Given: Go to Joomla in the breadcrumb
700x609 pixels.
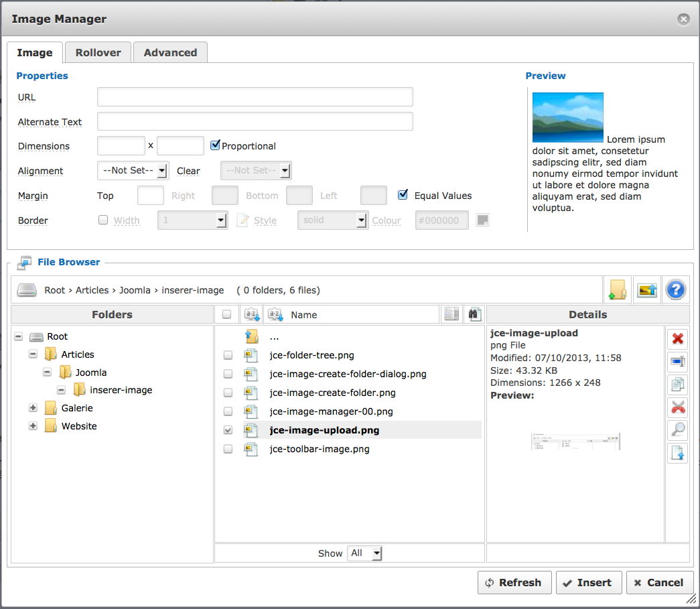Looking at the screenshot, I should point(135,290).
